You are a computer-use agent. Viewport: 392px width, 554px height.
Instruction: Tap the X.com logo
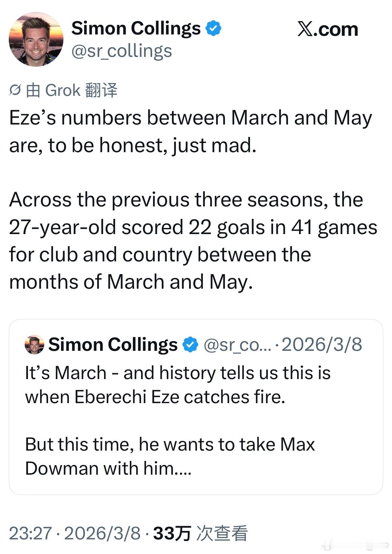pyautogui.click(x=327, y=30)
